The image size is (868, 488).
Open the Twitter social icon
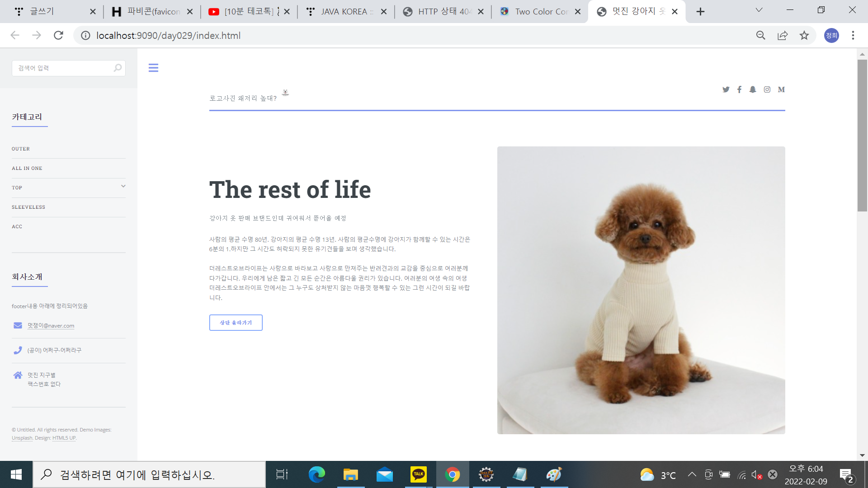coord(726,89)
